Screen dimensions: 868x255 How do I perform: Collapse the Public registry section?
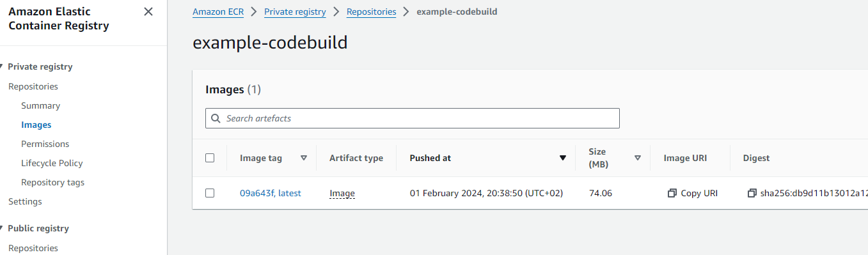tap(2, 228)
